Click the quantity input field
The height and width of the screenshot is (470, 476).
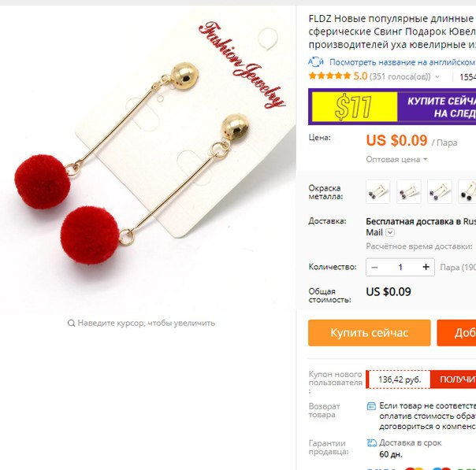400,267
